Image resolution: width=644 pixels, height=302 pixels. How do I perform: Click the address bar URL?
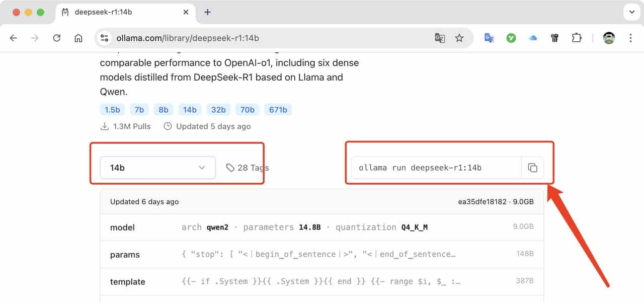pos(188,38)
